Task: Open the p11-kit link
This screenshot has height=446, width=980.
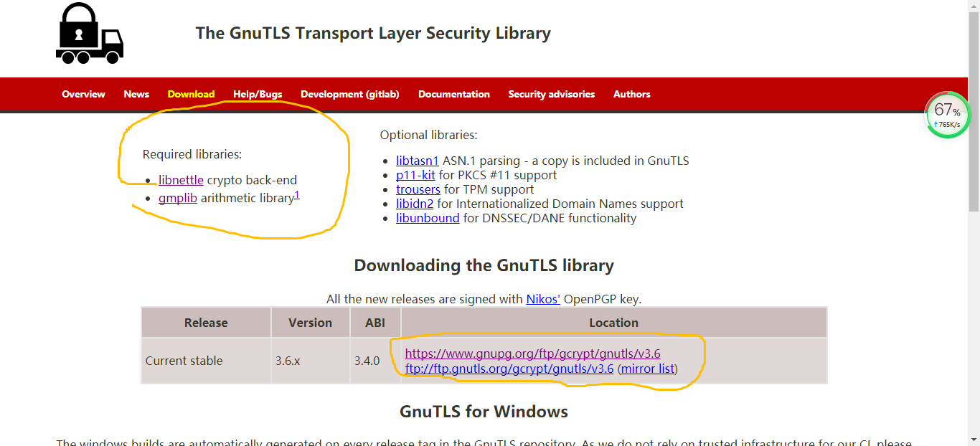Action: coord(415,175)
